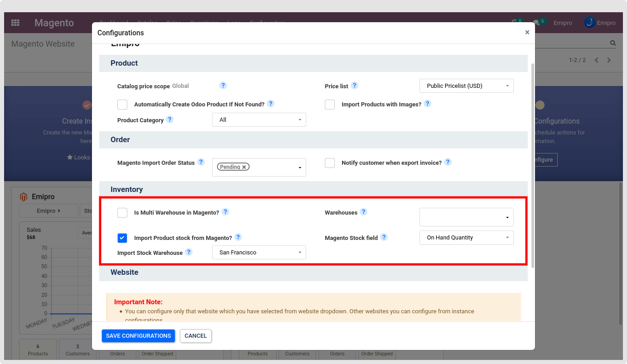The width and height of the screenshot is (627, 364).
Task: Click the Magento brand title in navbar
Action: coord(54,23)
